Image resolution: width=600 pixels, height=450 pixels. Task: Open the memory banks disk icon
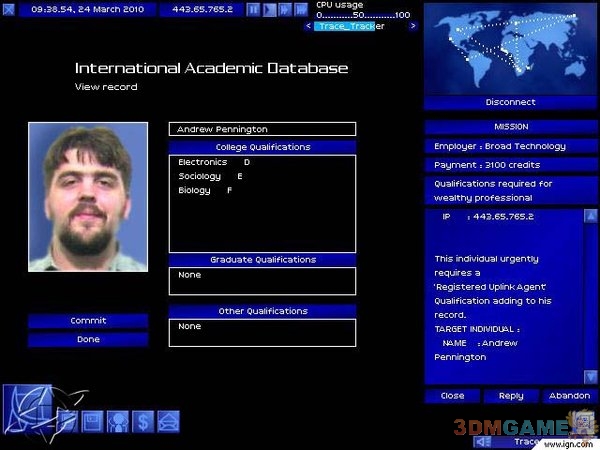[x=93, y=421]
